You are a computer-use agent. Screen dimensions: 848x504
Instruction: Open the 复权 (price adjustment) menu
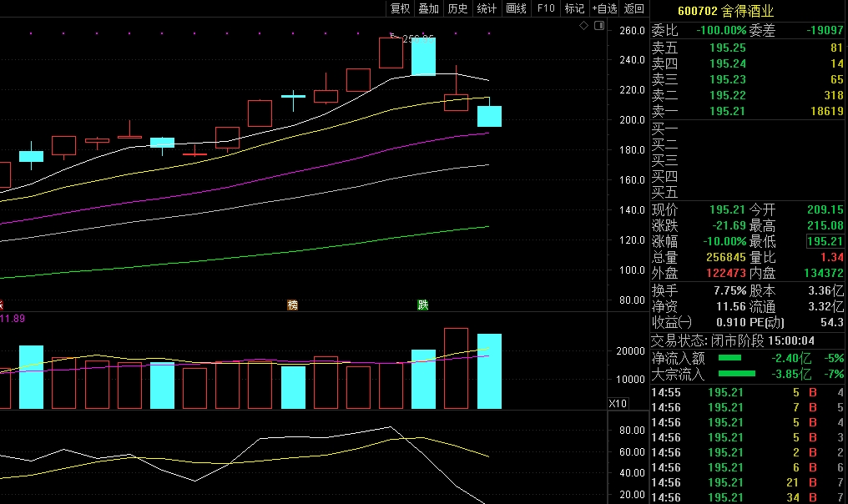(x=400, y=8)
